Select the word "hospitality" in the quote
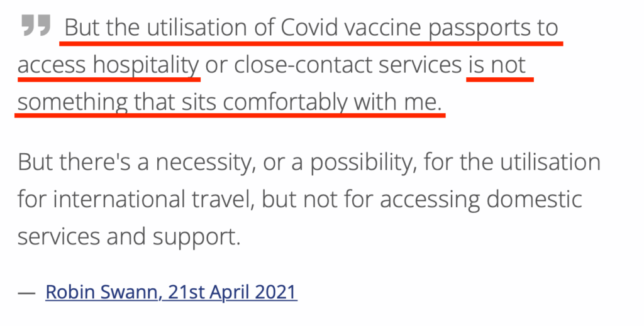This screenshot has height=326, width=644. point(146,65)
